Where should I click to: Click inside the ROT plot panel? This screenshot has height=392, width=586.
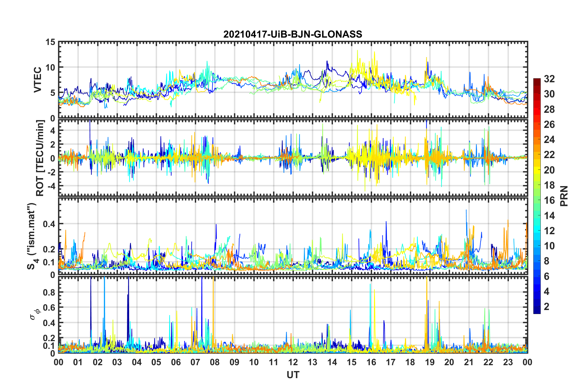click(293, 158)
